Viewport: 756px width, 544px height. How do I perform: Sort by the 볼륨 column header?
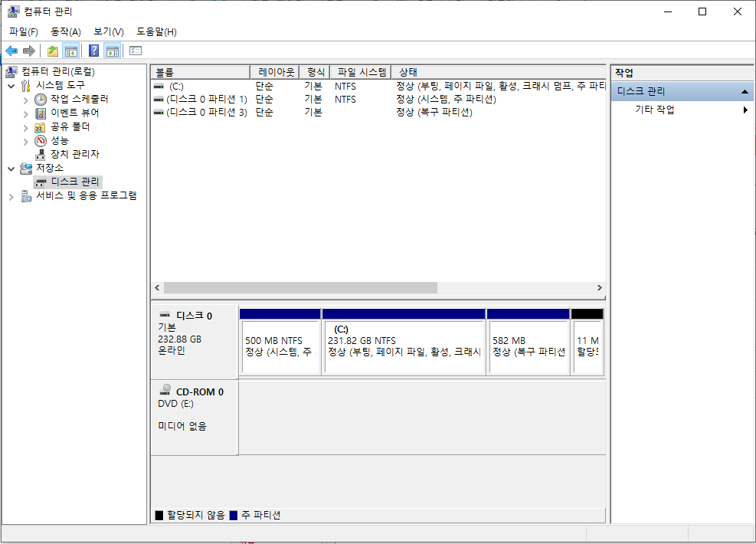(201, 72)
